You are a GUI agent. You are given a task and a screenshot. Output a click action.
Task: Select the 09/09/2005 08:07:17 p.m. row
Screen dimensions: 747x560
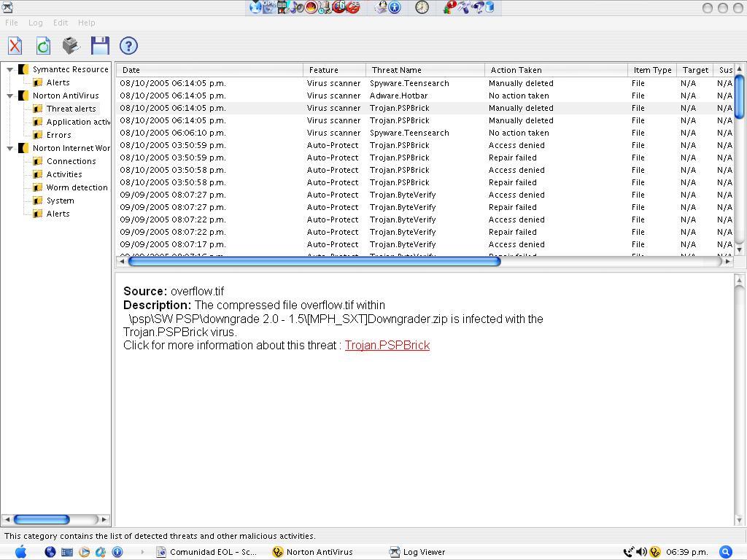pyautogui.click(x=425, y=244)
